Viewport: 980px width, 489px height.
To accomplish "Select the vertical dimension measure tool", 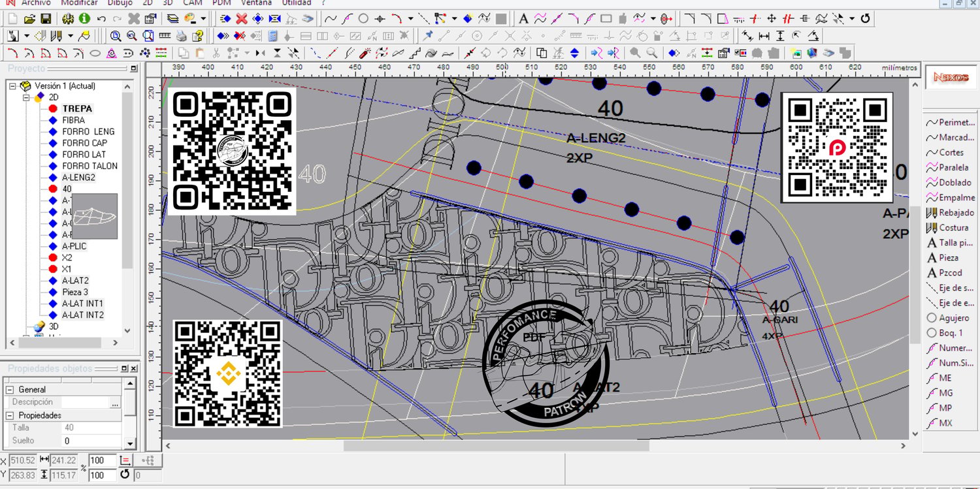I will tap(780, 35).
